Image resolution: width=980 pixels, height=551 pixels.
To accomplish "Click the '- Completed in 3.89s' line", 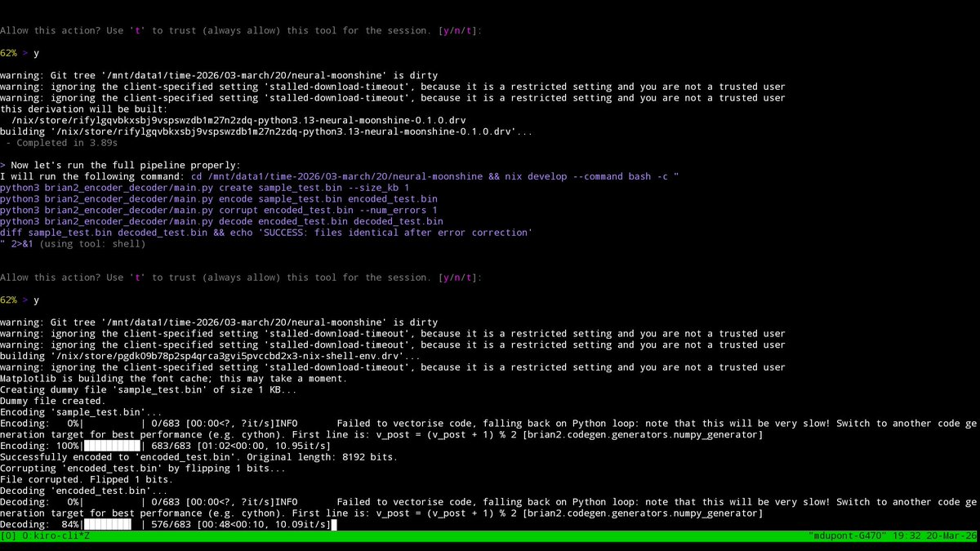I will pos(61,143).
